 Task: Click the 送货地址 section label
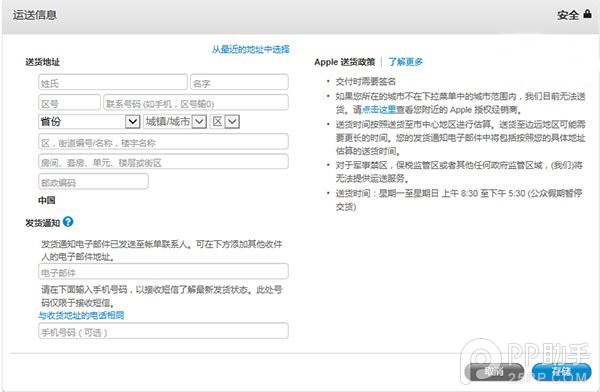click(42, 62)
